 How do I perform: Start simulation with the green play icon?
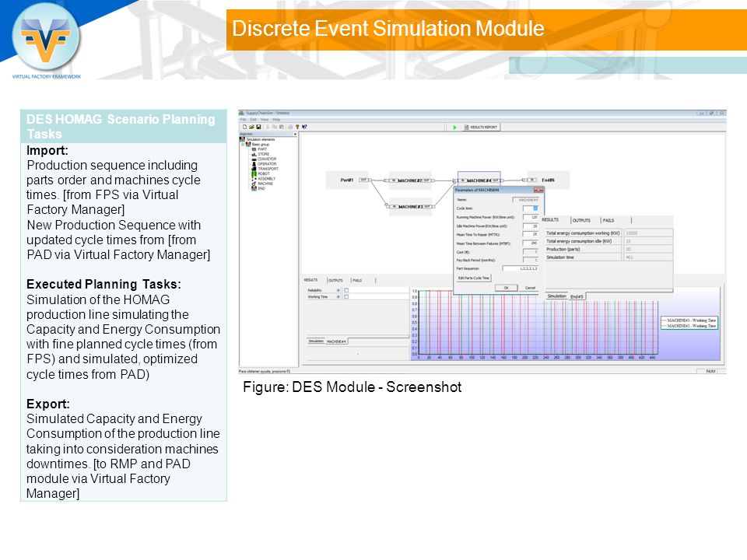tap(454, 127)
